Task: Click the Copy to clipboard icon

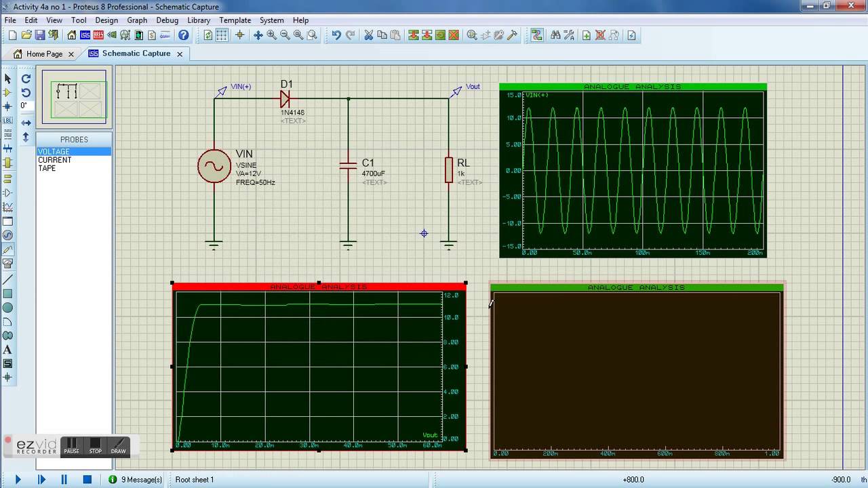Action: [x=382, y=35]
